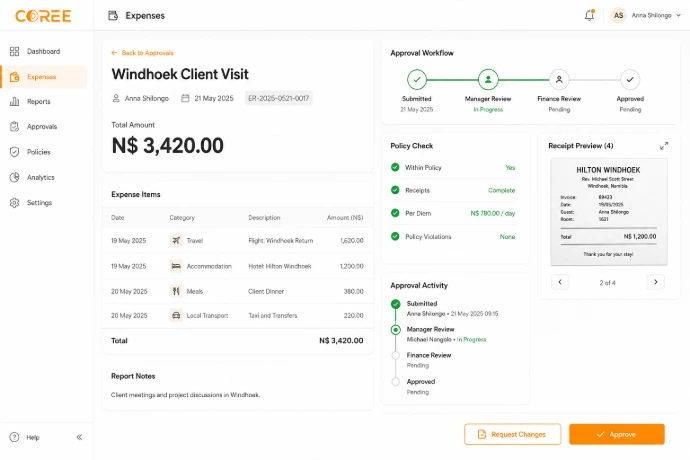690x460 pixels.
Task: Go to the next receipt
Action: (x=656, y=282)
